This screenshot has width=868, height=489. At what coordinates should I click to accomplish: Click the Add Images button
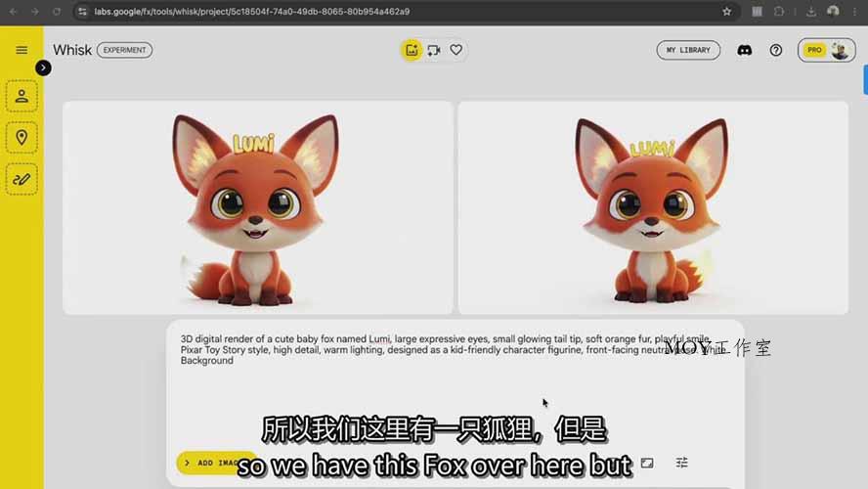pos(210,463)
